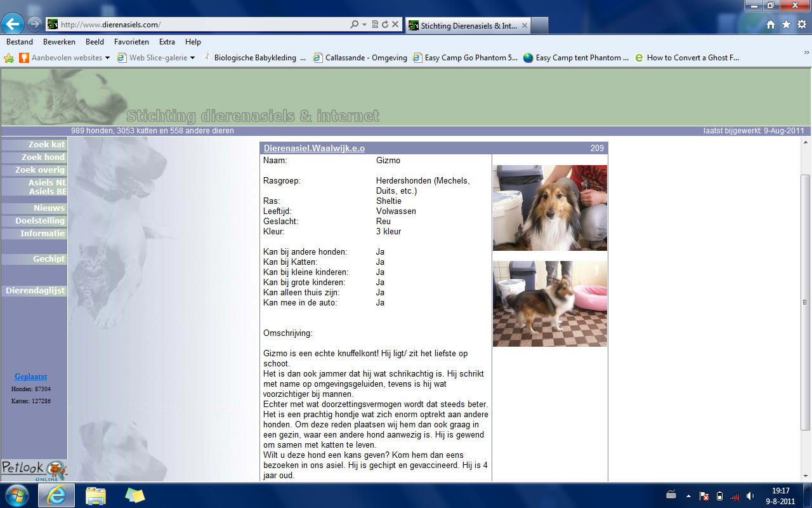Expand the search dropdown arrow in address bar

[364, 25]
